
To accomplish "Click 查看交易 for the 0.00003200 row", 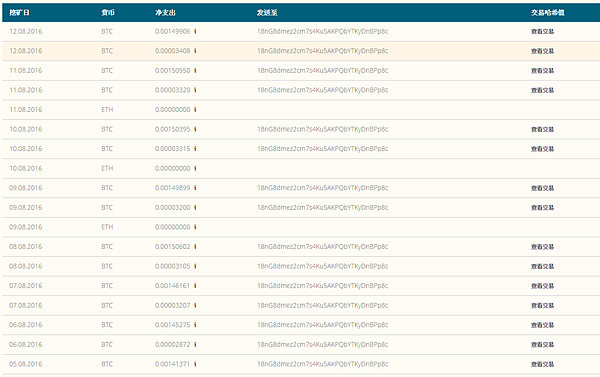I will coord(542,208).
